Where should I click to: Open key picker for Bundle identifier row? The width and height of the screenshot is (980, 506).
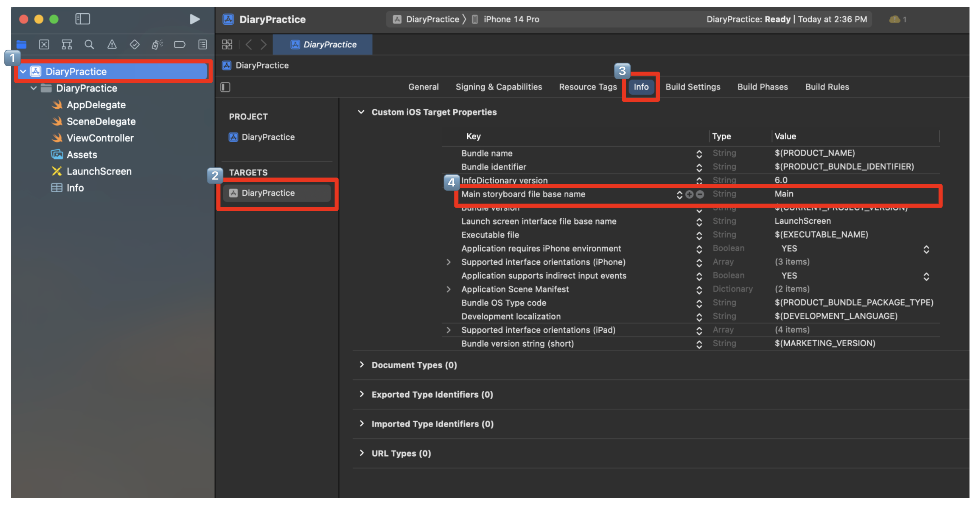[x=699, y=167]
